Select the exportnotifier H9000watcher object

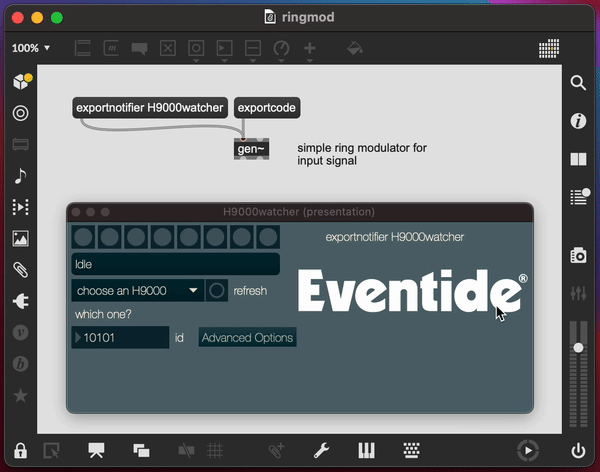pyautogui.click(x=150, y=108)
